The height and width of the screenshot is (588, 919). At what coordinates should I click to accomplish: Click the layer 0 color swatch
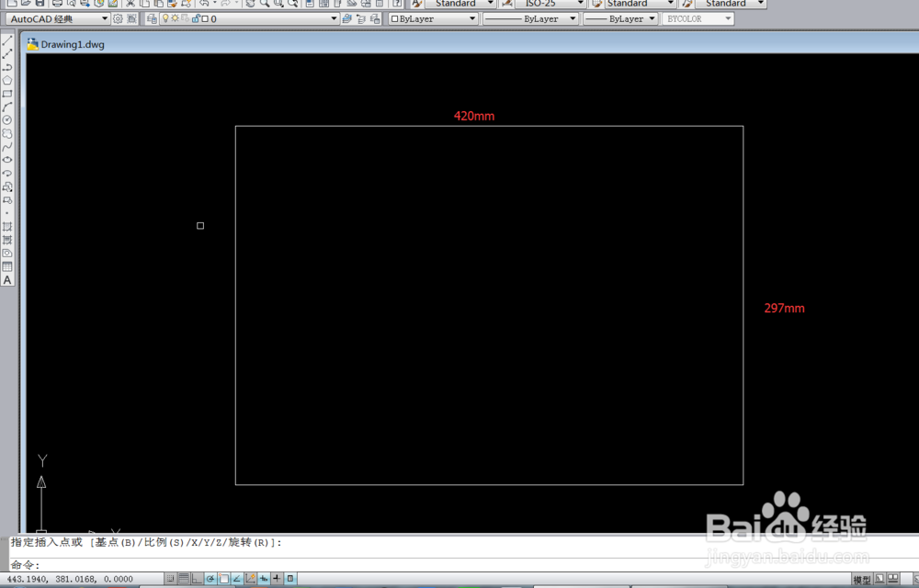pyautogui.click(x=205, y=18)
